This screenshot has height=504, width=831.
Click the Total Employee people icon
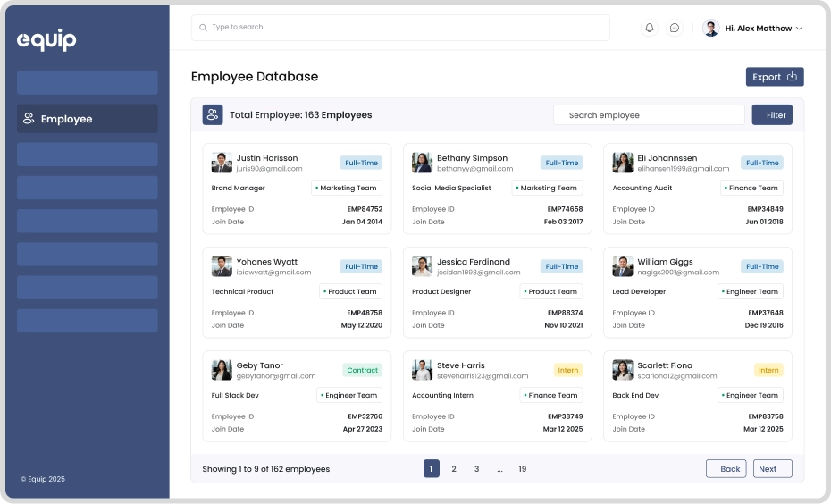213,114
